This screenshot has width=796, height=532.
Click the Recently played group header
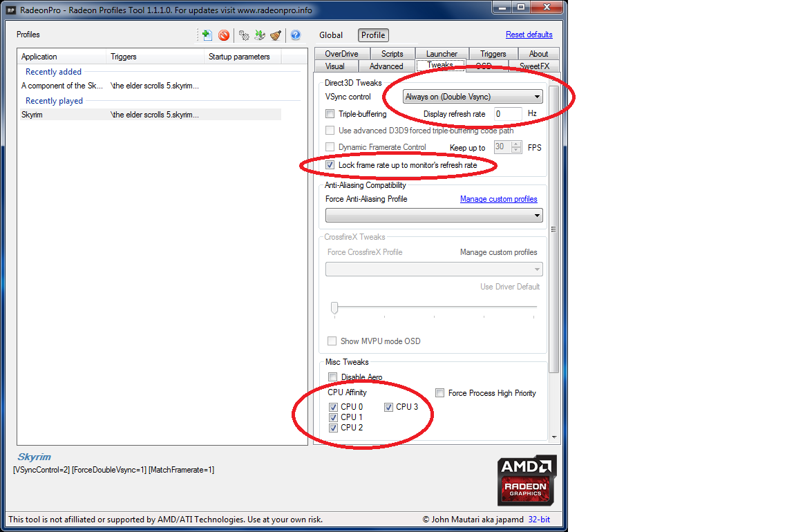click(54, 101)
